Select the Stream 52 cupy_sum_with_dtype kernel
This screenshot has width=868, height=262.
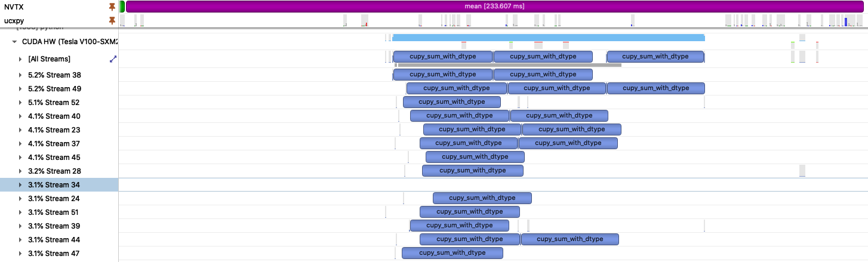tap(452, 102)
